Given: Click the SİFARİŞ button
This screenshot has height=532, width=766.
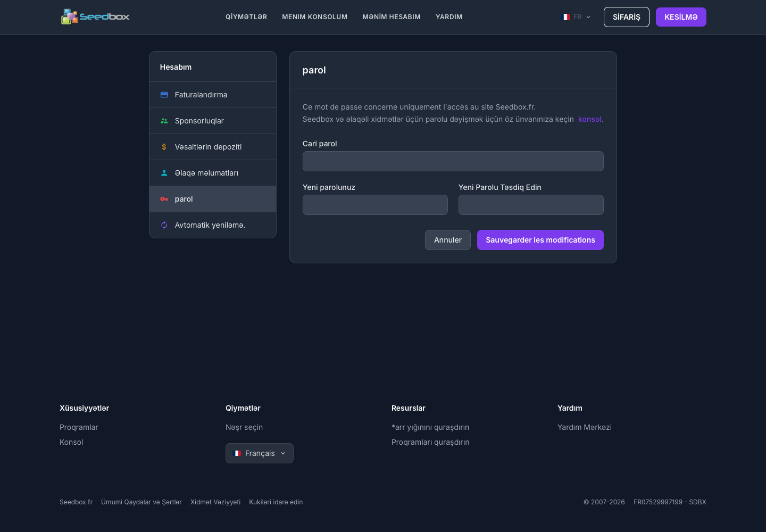Looking at the screenshot, I should (x=627, y=17).
